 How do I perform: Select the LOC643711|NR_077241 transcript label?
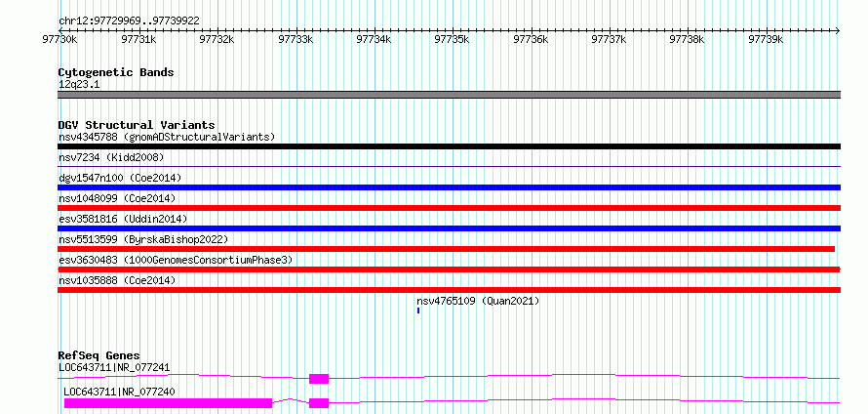pyautogui.click(x=114, y=367)
